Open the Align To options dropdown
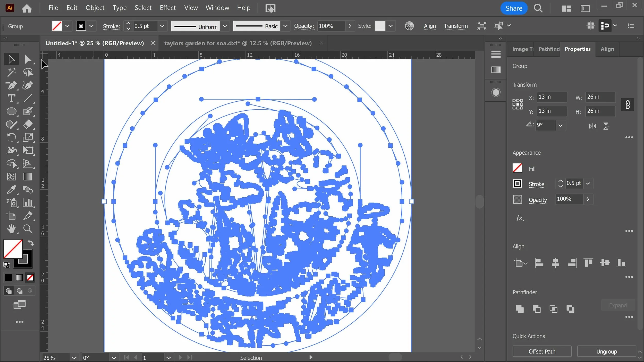Viewport: 644px width, 362px height. 521,263
